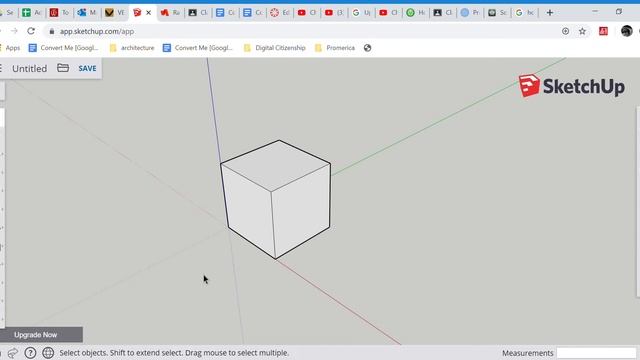The image size is (640, 360).
Task: Click the zoom plus icon in address bar
Action: pyautogui.click(x=565, y=31)
